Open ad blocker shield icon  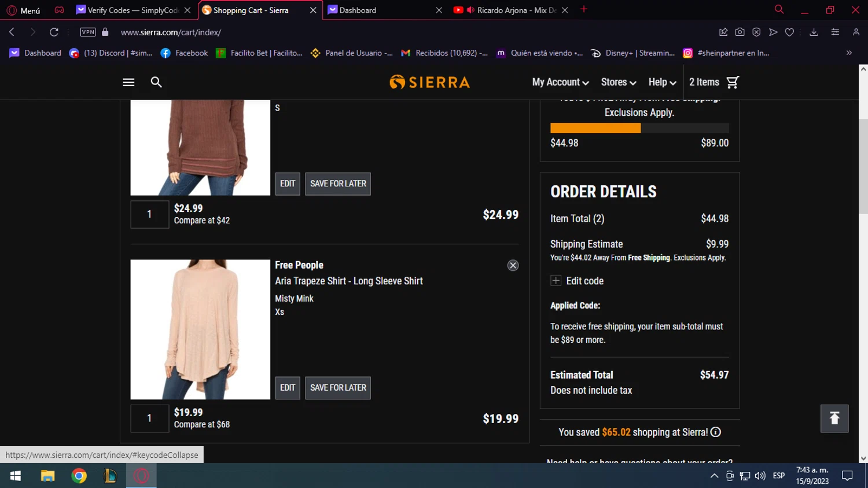(x=756, y=32)
